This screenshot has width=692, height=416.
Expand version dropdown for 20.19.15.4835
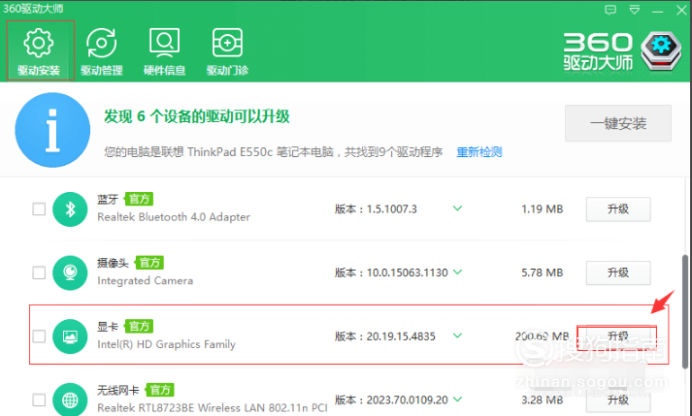tap(458, 336)
